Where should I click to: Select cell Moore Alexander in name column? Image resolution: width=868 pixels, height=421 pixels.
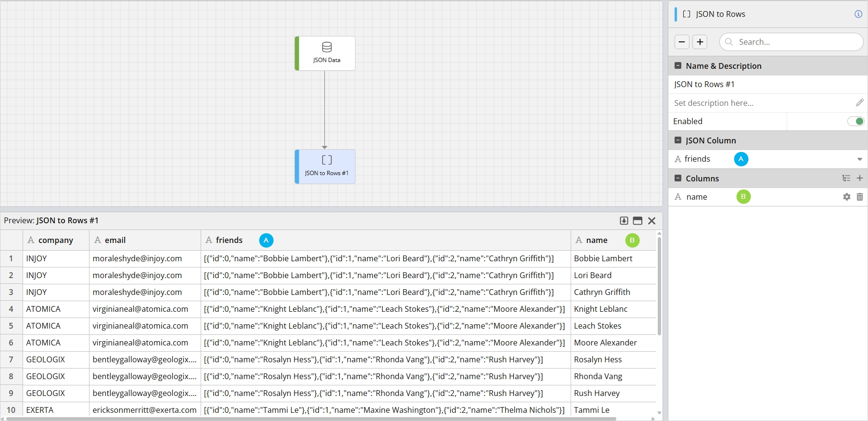tap(613, 343)
